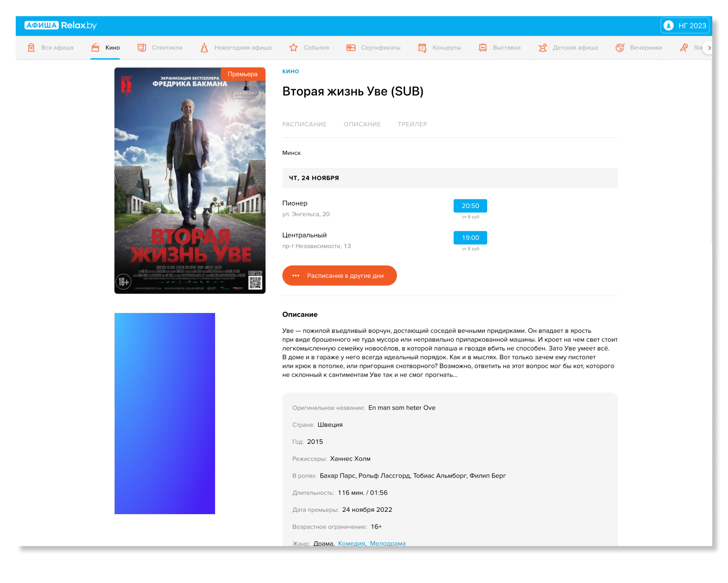Click the title Вторая жизнь Уве (SUB)

(x=353, y=91)
